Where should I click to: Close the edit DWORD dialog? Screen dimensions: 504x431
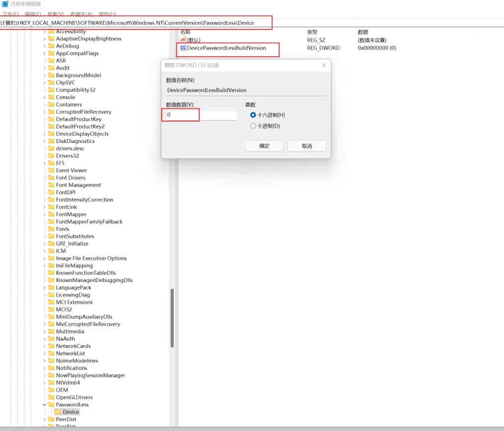coord(324,65)
